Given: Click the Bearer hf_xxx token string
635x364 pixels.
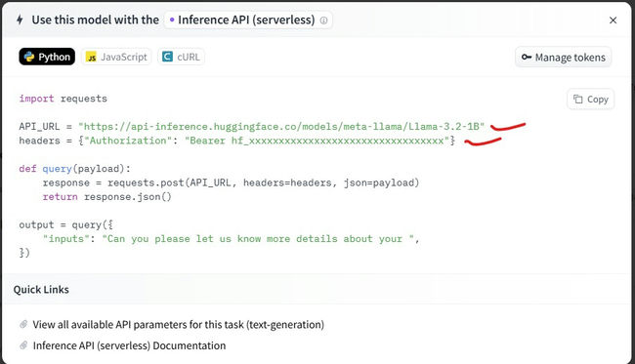Looking at the screenshot, I should pyautogui.click(x=317, y=141).
